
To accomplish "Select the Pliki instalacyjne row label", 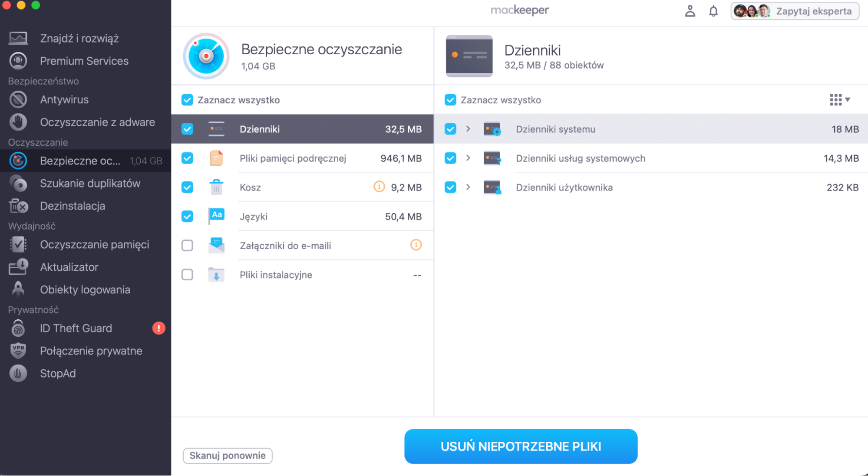I will pyautogui.click(x=276, y=275).
